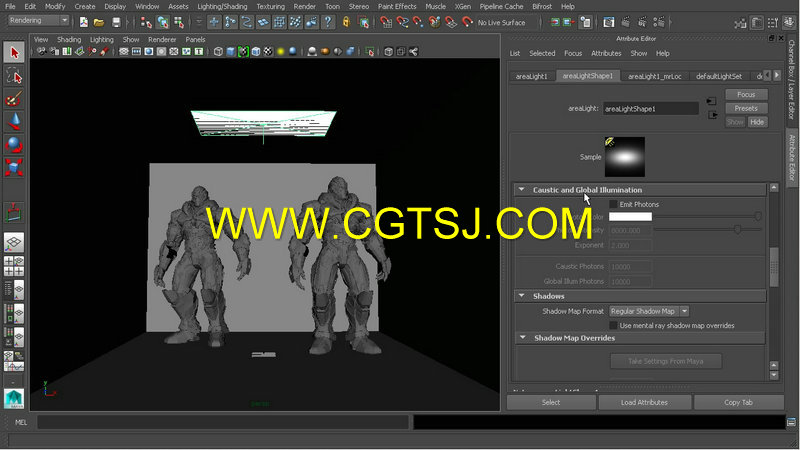
Task: Activate the Rotate tool sphere icon
Action: click(x=14, y=145)
